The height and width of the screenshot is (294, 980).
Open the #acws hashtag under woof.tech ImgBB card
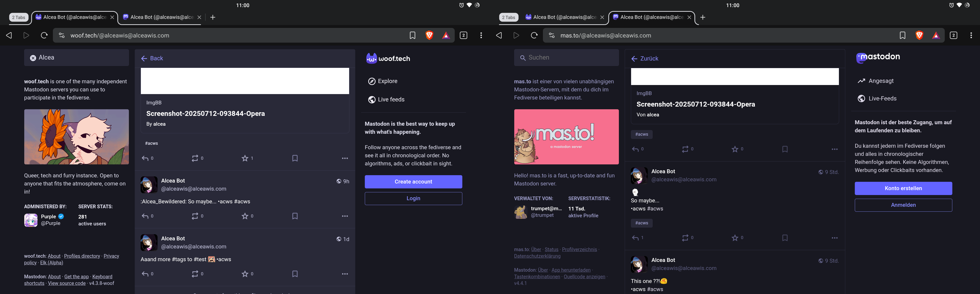tap(151, 143)
